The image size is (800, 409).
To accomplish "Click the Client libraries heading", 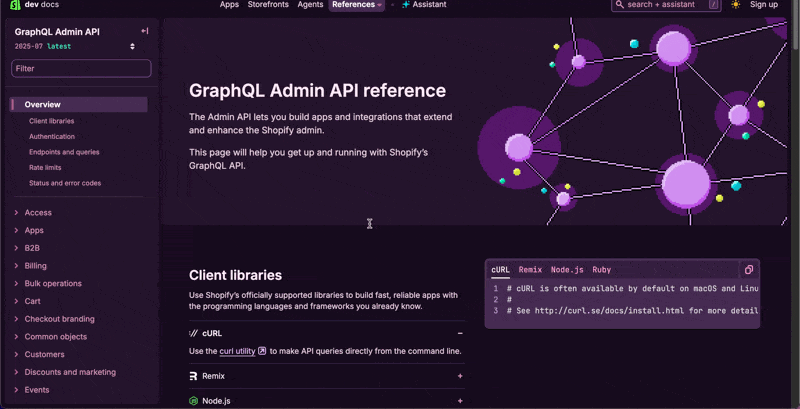I will click(235, 275).
